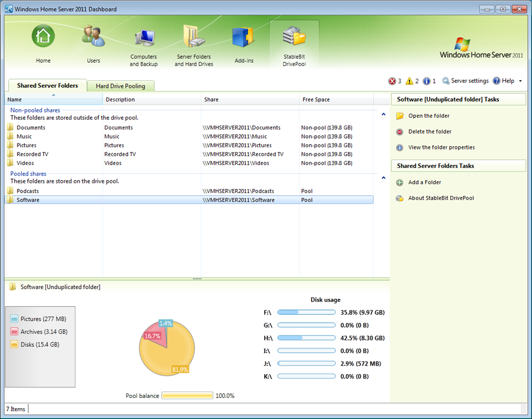Click the horizontal pane splitter grip
The height and width of the screenshot is (419, 532).
click(197, 279)
